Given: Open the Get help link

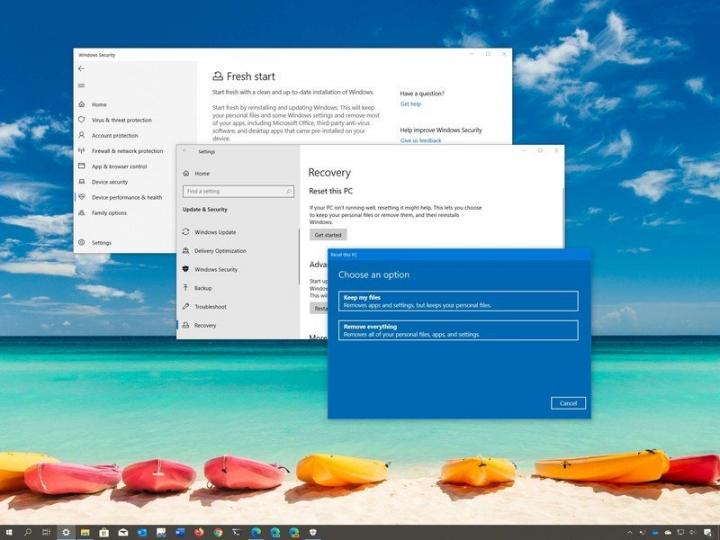Looking at the screenshot, I should (x=411, y=104).
